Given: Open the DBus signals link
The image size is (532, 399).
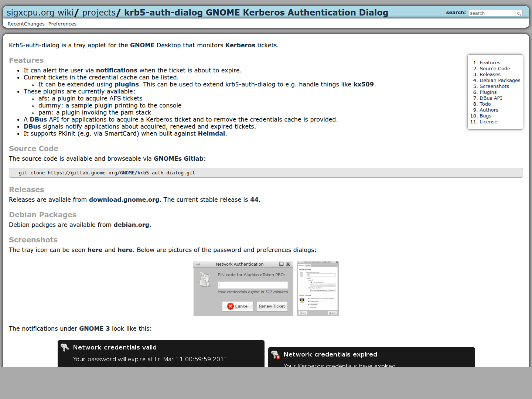Looking at the screenshot, I should pos(32,126).
